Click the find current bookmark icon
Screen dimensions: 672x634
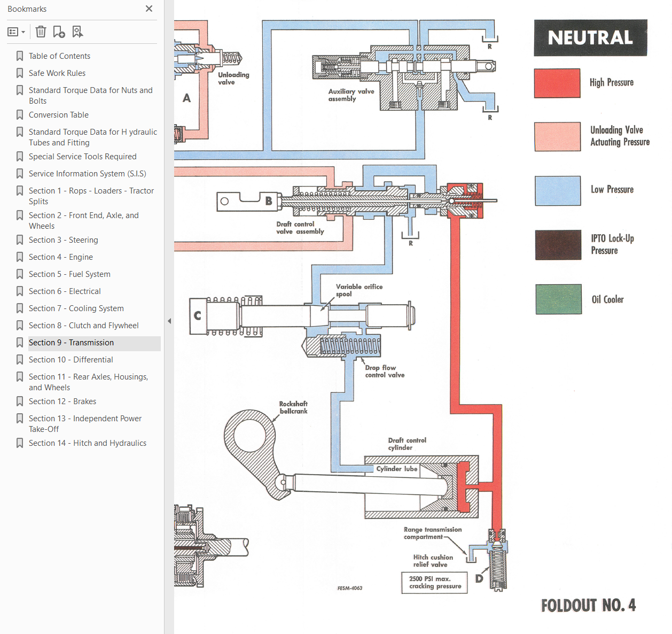coord(77,32)
